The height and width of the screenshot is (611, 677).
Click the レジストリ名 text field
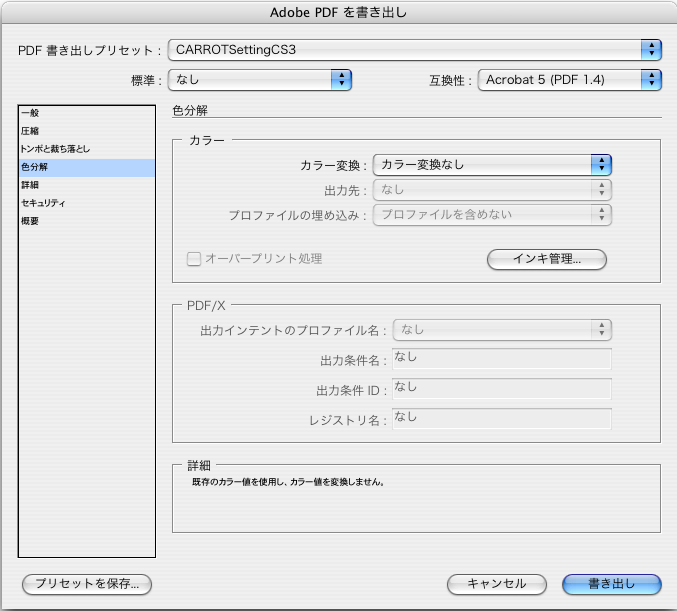(502, 419)
